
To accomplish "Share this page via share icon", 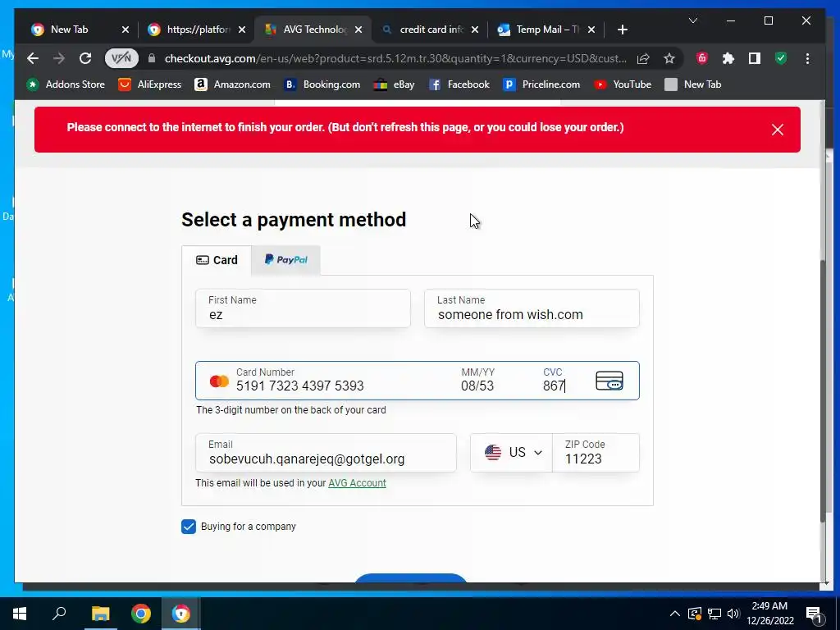I will click(x=643, y=58).
